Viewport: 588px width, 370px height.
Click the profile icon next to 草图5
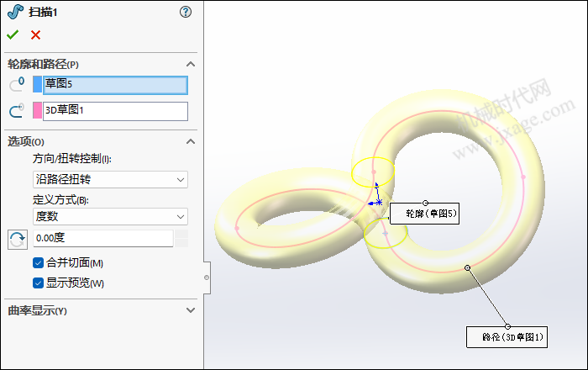pos(17,84)
